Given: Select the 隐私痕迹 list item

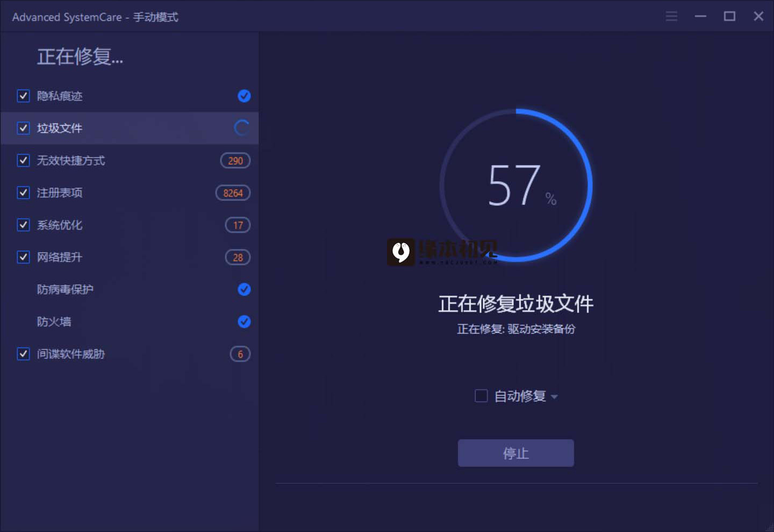Looking at the screenshot, I should 130,96.
